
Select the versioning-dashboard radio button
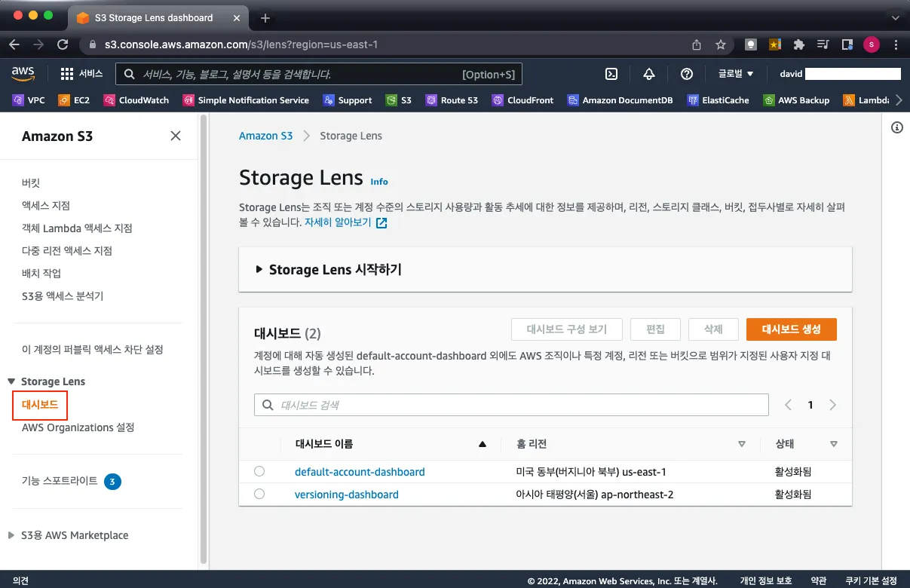tap(259, 494)
